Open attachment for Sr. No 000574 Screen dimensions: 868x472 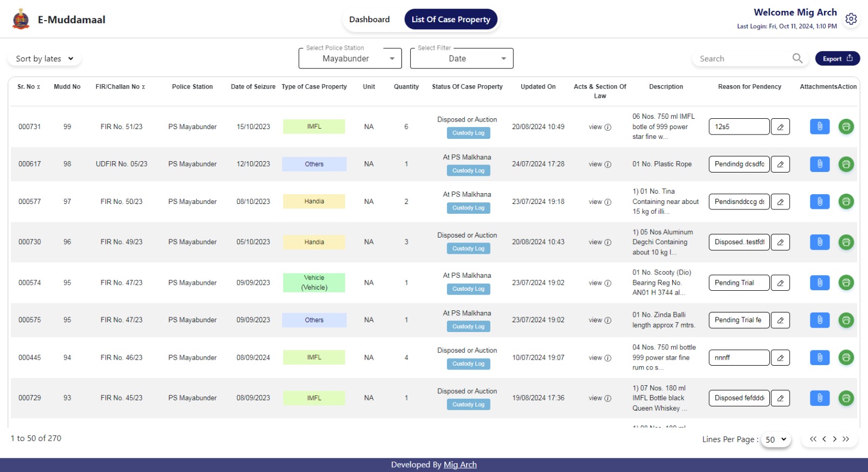point(820,283)
